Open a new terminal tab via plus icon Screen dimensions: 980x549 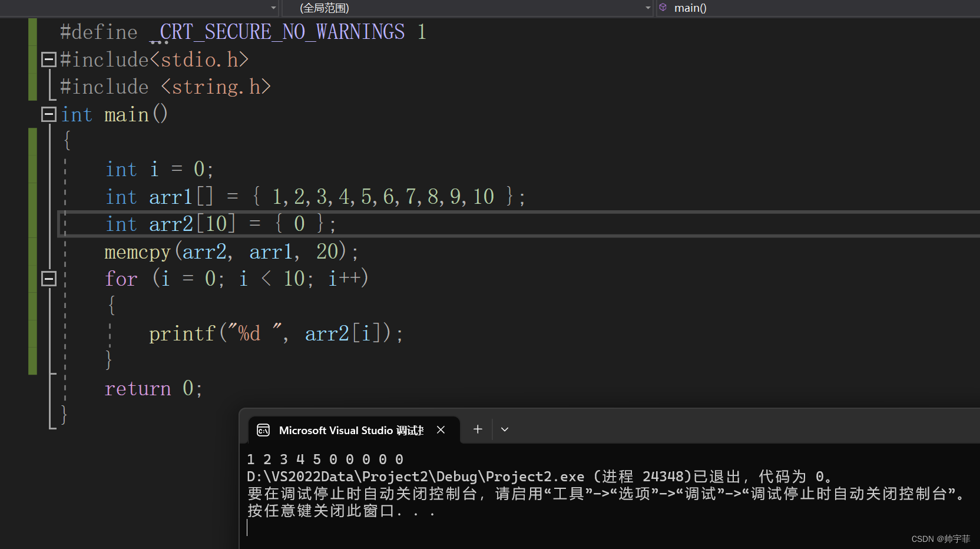(x=477, y=429)
